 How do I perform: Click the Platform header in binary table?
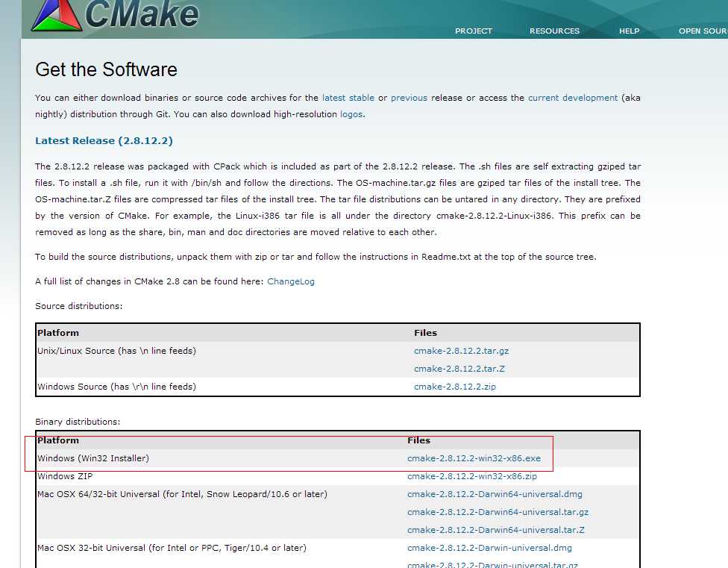58,440
